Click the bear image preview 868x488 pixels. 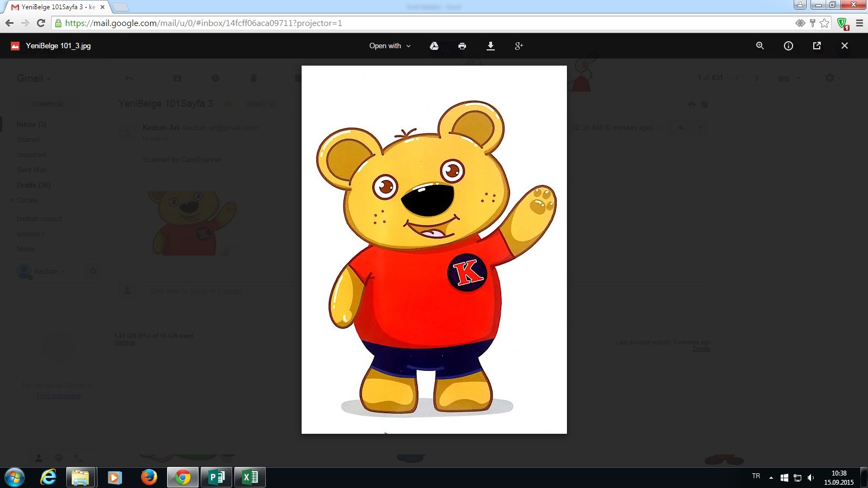click(x=434, y=249)
